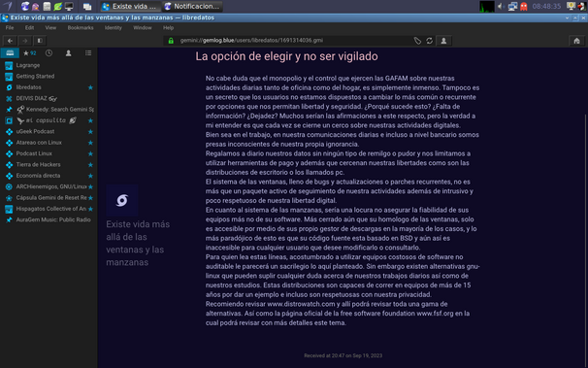This screenshot has height=368, width=588.
Task: Open Cápsula Gemini de Reset bookmark
Action: [x=49, y=198]
